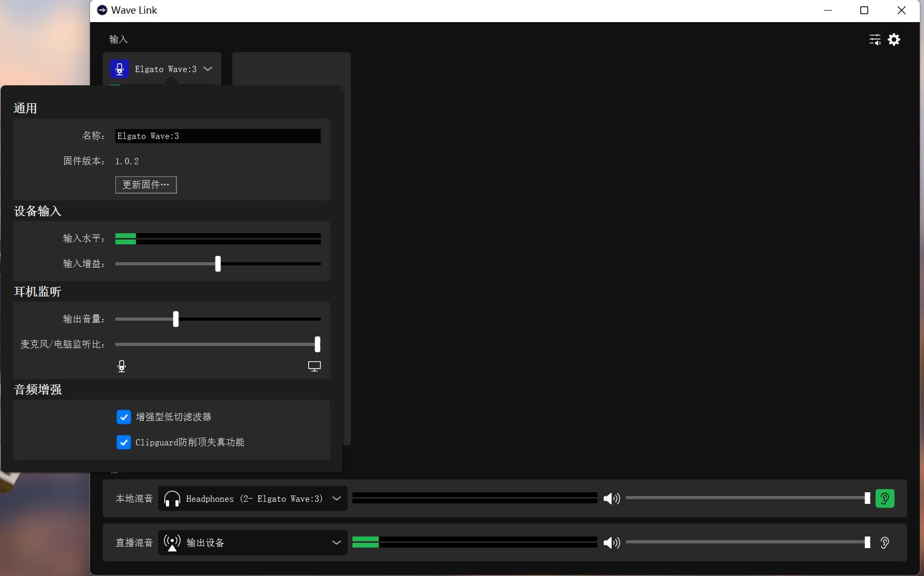Mute the 直播混音 speaker icon
924x576 pixels.
click(612, 543)
